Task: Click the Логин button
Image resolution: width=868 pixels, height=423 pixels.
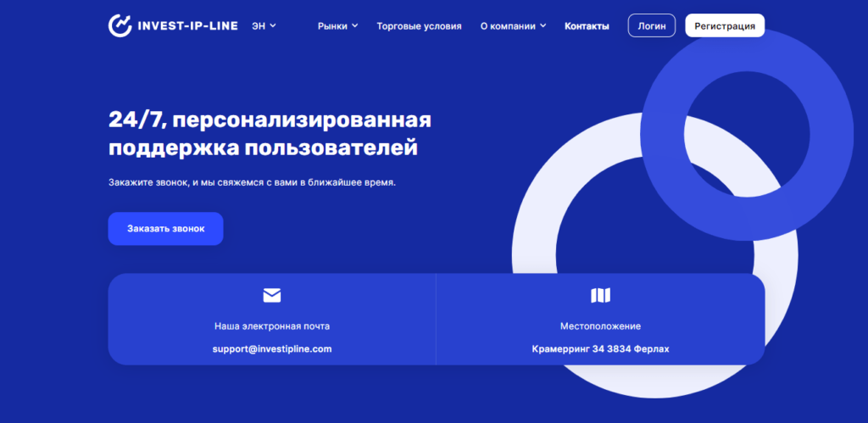Action: (652, 25)
